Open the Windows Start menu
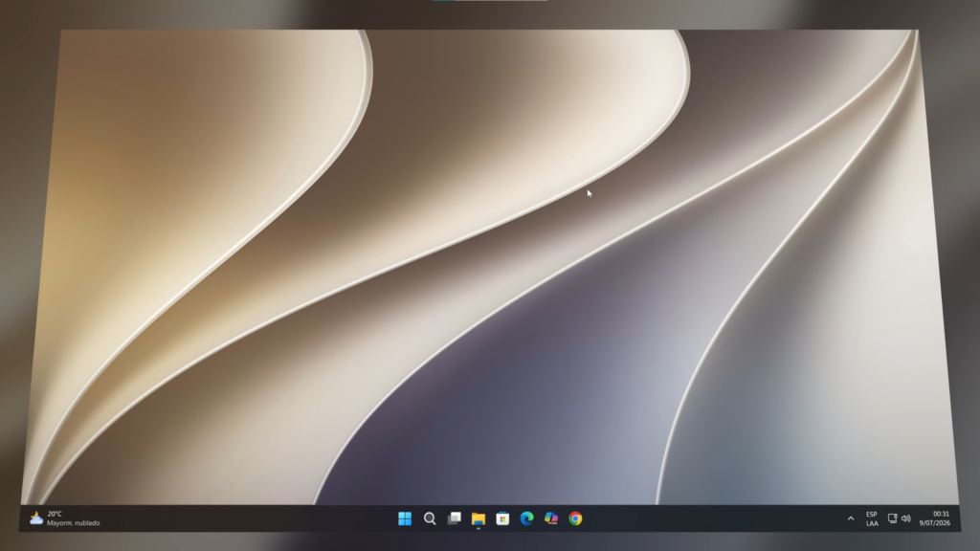 click(x=405, y=518)
